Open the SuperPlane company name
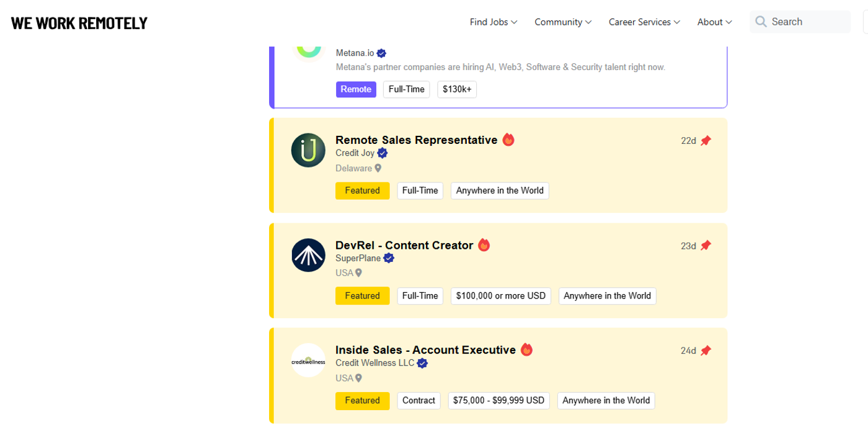This screenshot has width=868, height=425. [x=358, y=258]
